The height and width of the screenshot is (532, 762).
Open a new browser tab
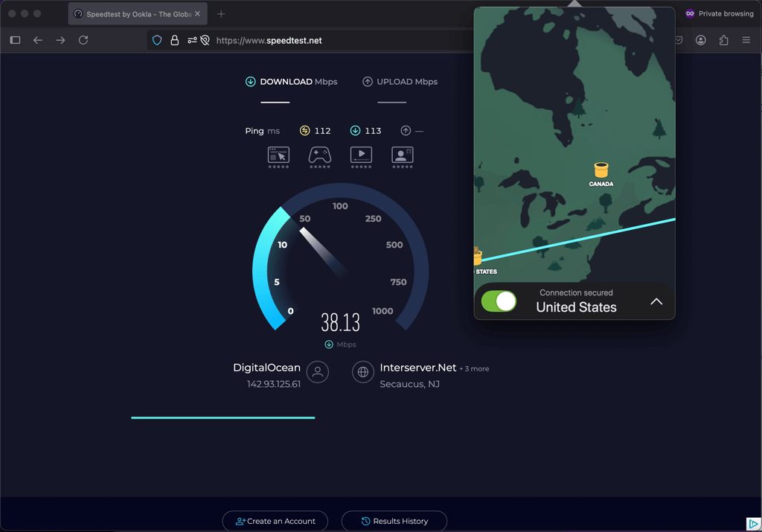click(x=221, y=14)
